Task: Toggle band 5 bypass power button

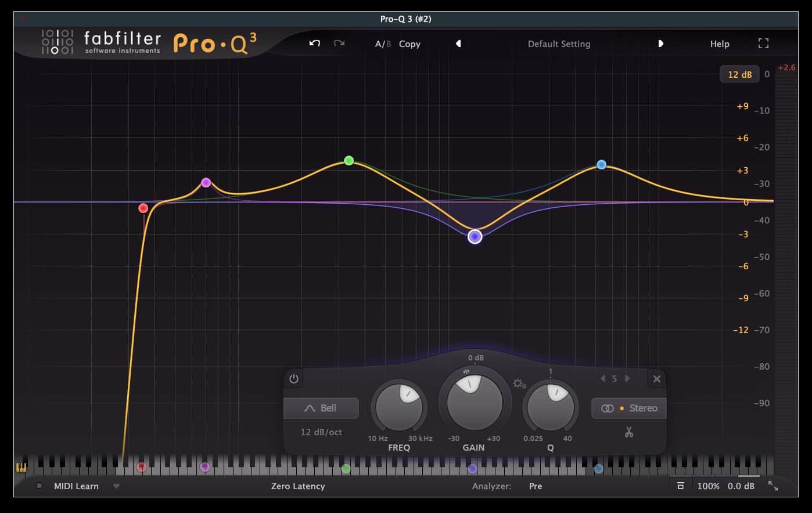Action: (293, 378)
